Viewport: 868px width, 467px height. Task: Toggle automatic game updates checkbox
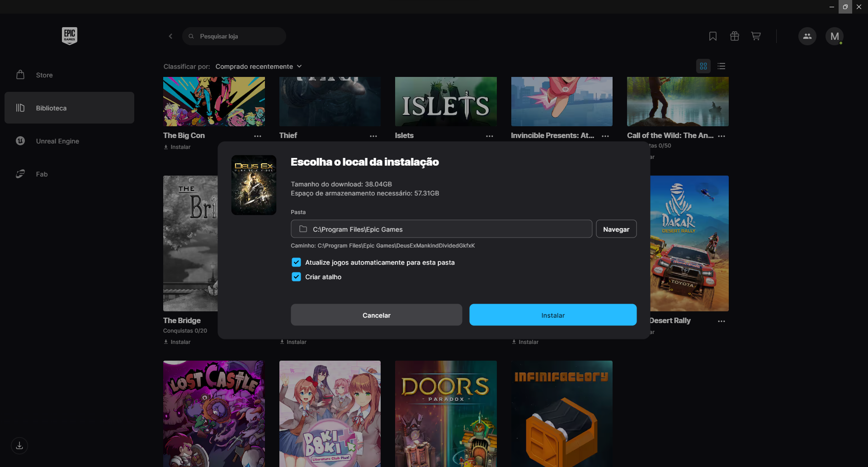coord(296,262)
